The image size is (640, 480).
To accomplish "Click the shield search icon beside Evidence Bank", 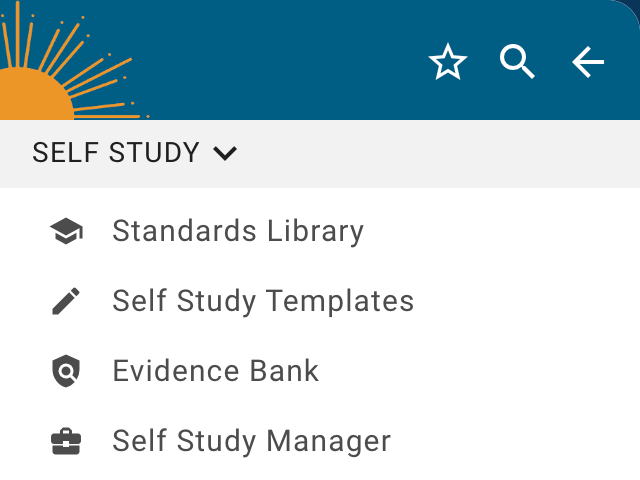I will click(x=66, y=371).
